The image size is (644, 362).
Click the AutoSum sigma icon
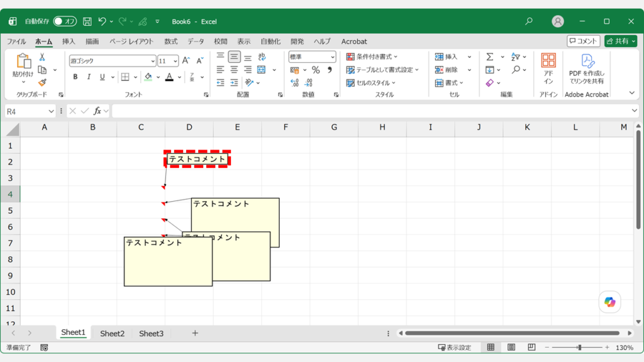point(489,57)
